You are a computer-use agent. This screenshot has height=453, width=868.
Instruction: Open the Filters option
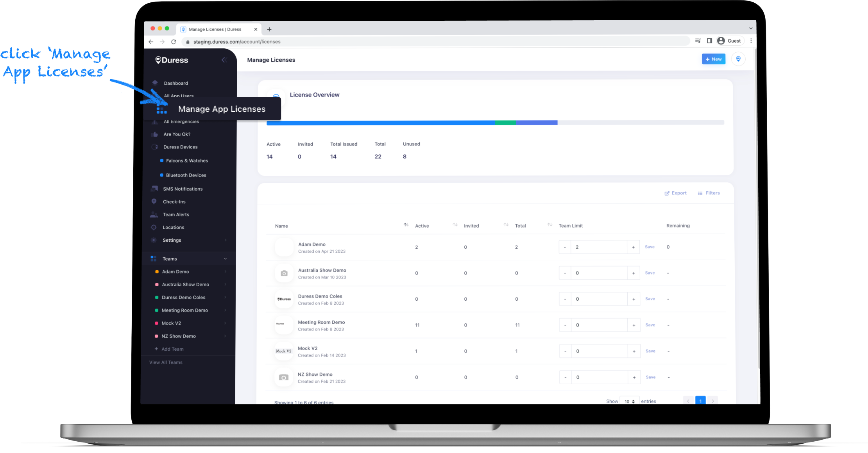(x=709, y=193)
